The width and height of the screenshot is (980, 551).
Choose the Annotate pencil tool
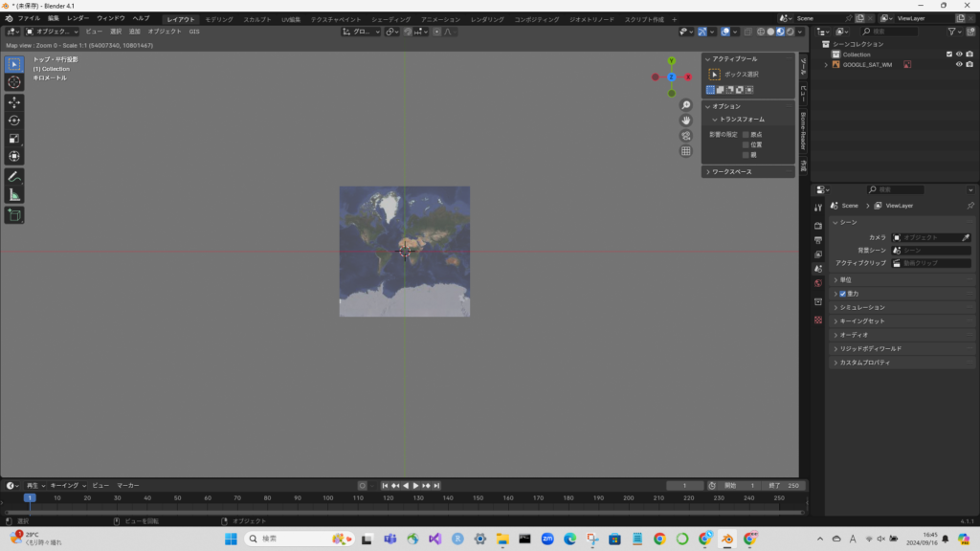click(x=14, y=177)
